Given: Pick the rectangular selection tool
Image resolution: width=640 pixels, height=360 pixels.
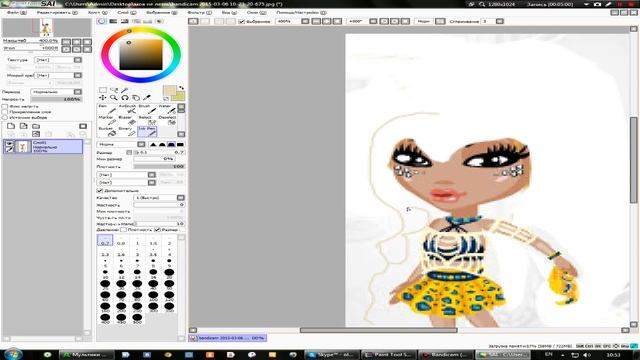Looking at the screenshot, I should (103, 90).
